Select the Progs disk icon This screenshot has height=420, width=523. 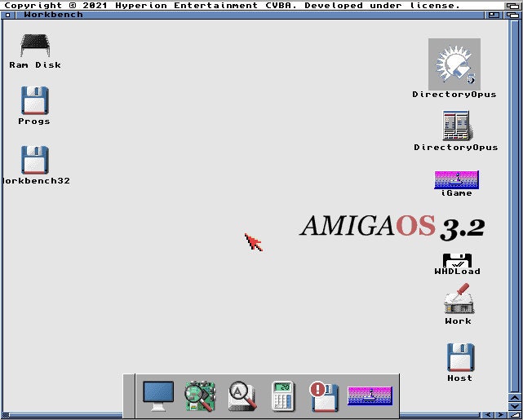pyautogui.click(x=35, y=100)
